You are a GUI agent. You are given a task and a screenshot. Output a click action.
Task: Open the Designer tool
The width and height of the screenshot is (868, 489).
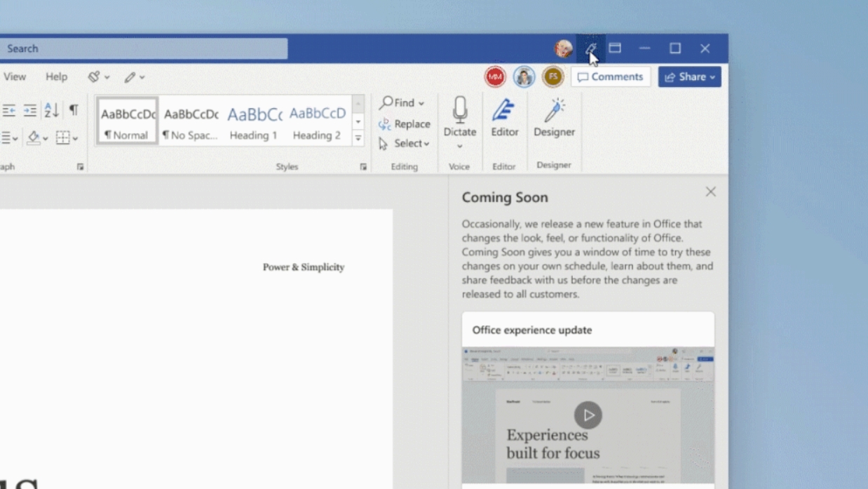coord(554,117)
